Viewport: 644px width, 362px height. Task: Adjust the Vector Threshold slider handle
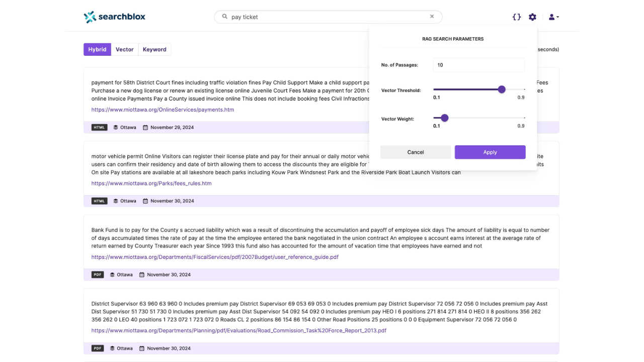tap(502, 89)
